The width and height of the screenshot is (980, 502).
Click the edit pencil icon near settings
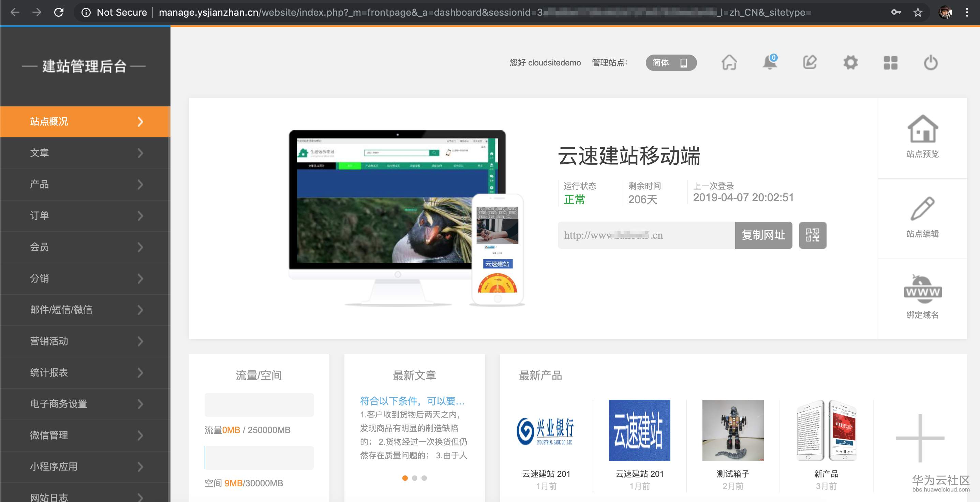coord(811,63)
